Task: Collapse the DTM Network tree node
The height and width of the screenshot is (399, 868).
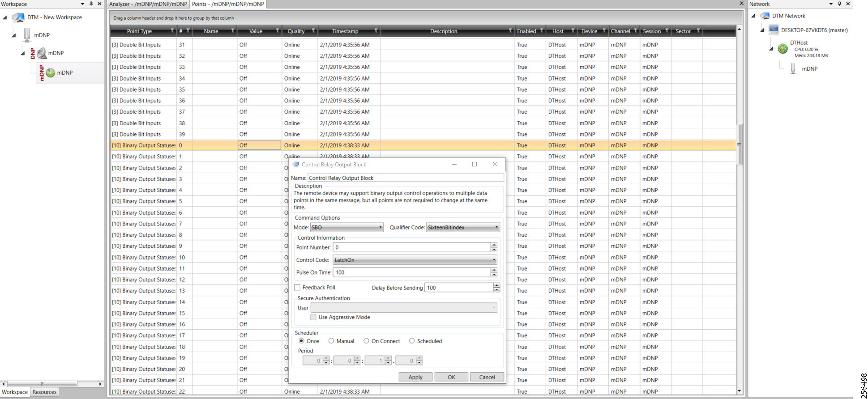Action: click(753, 16)
